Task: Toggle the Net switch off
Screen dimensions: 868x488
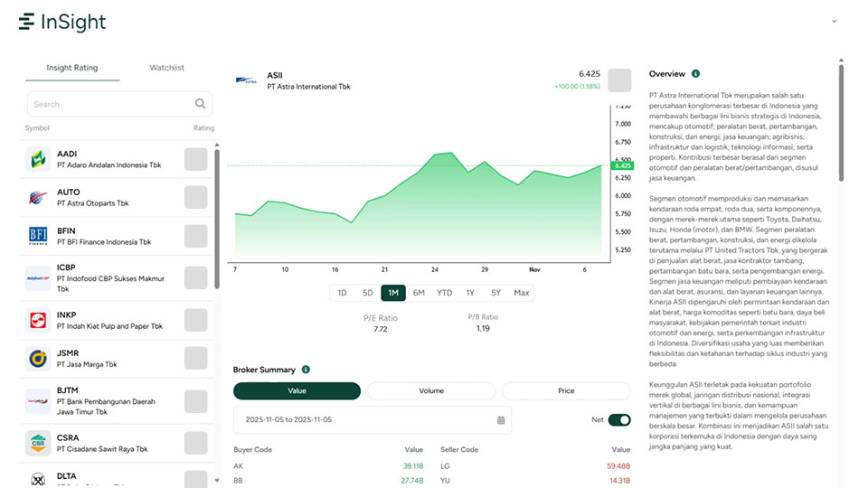Action: coord(619,420)
